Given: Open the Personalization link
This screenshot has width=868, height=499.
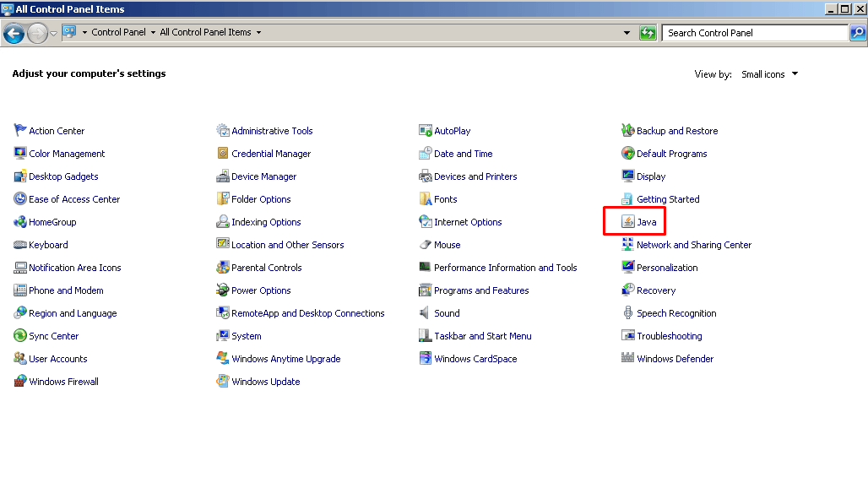Looking at the screenshot, I should click(667, 268).
